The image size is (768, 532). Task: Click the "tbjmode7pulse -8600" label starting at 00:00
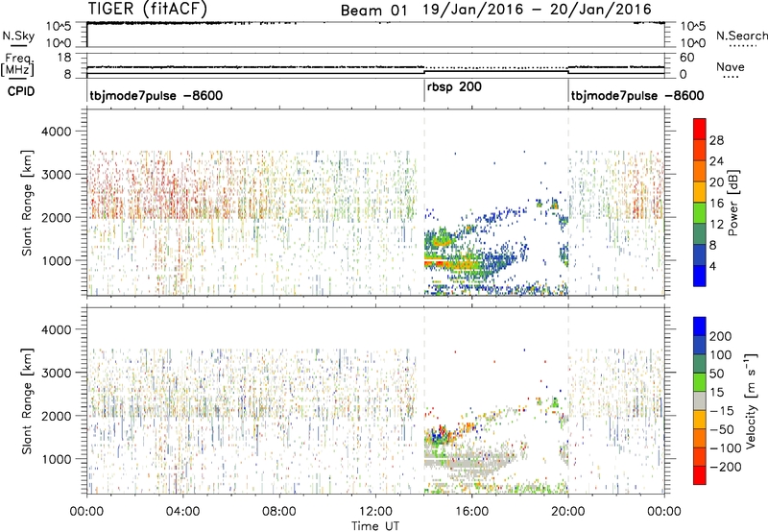[x=156, y=95]
